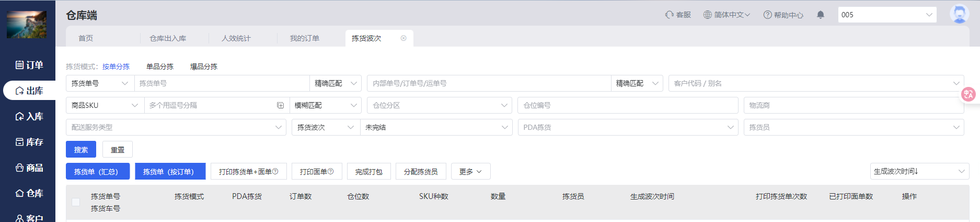Click the 客服 customer service headset icon
The height and width of the screenshot is (222, 980).
tap(669, 15)
